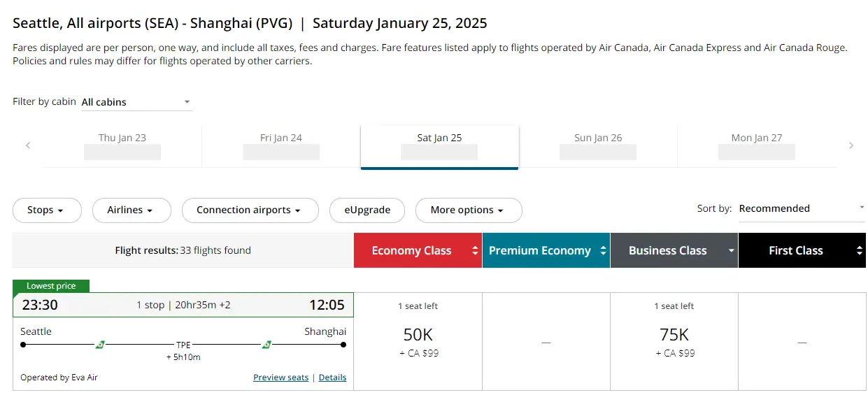Go to previous dates with left arrow
The image size is (868, 395).
28,145
